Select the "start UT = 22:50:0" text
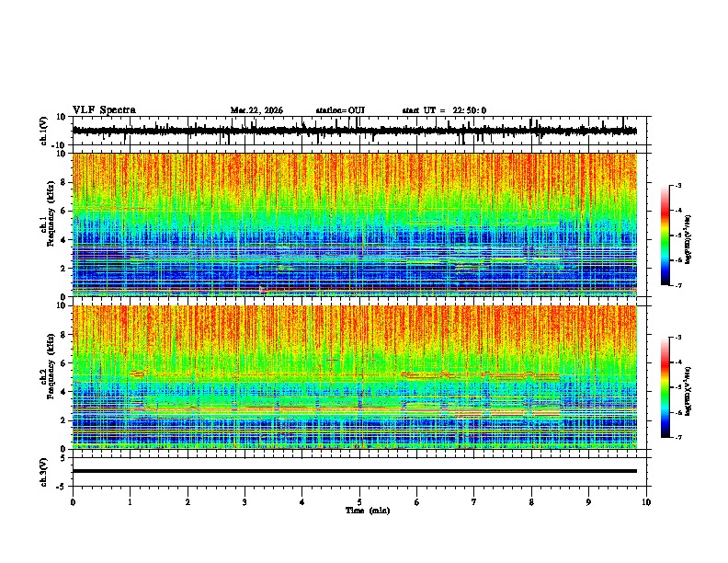The height and width of the screenshot is (563, 728). (x=444, y=110)
